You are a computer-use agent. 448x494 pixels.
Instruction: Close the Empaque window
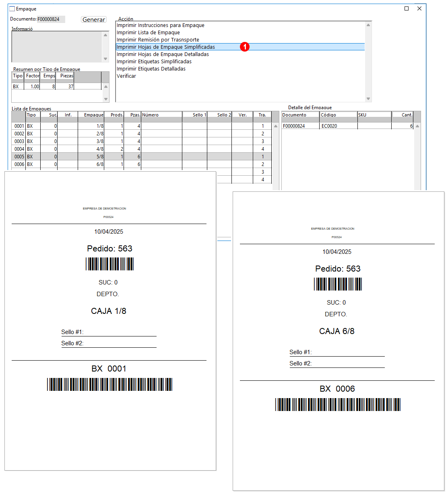[419, 8]
